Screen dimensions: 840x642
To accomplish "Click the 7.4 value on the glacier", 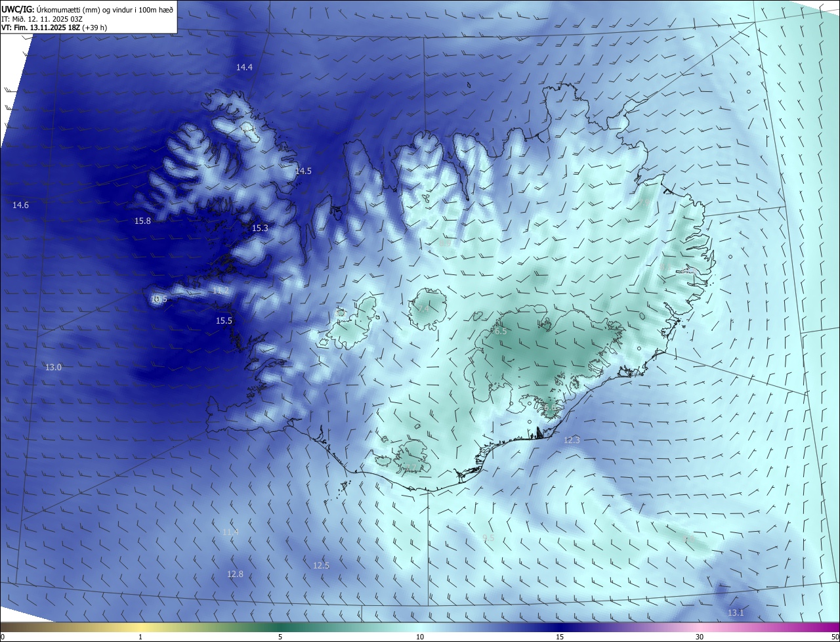I will tap(423, 309).
